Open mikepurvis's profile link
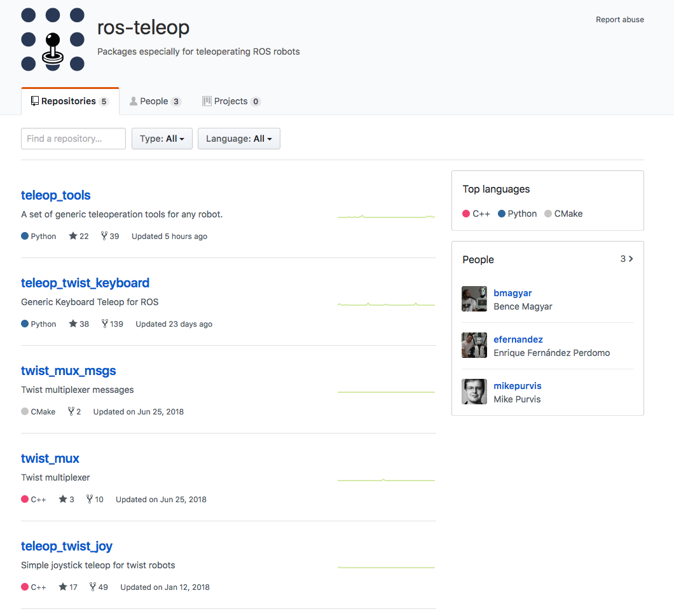 point(517,386)
